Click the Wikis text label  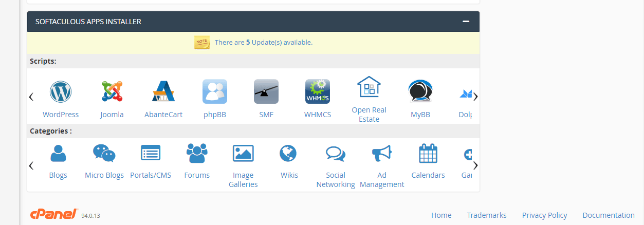coord(289,175)
